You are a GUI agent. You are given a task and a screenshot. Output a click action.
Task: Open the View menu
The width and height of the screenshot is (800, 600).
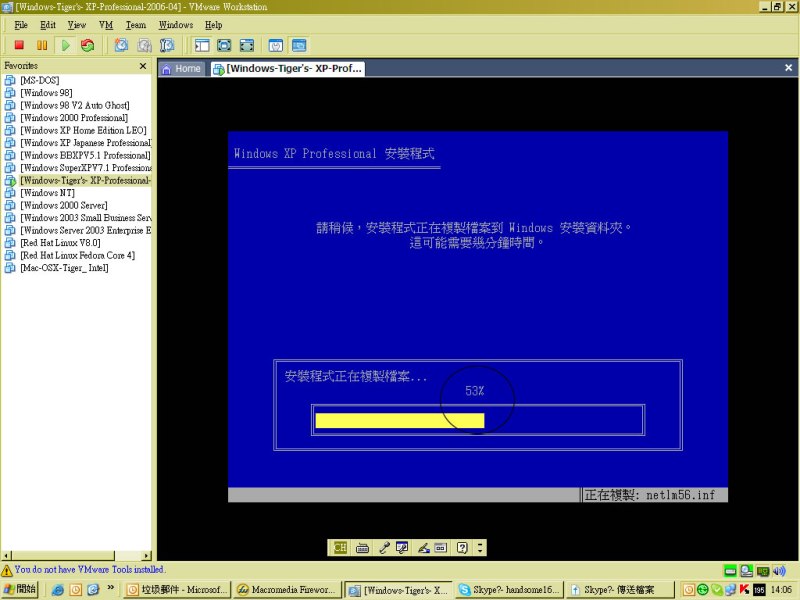(77, 25)
